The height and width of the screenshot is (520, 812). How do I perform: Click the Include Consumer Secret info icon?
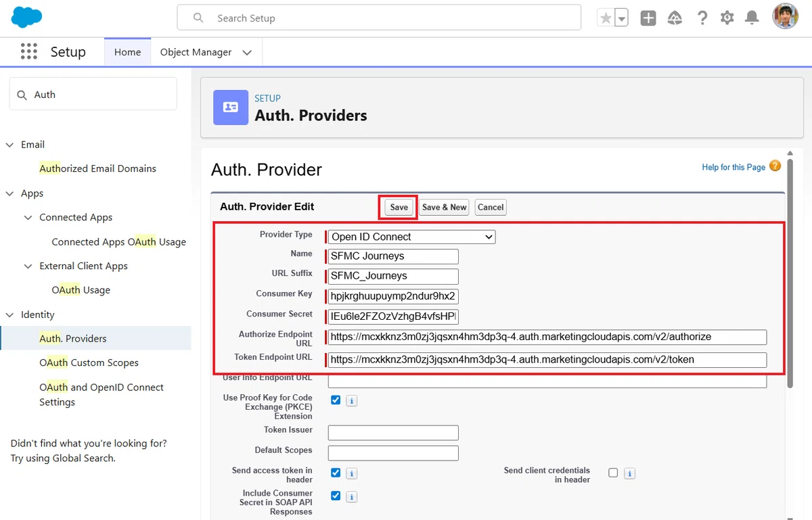tap(351, 497)
